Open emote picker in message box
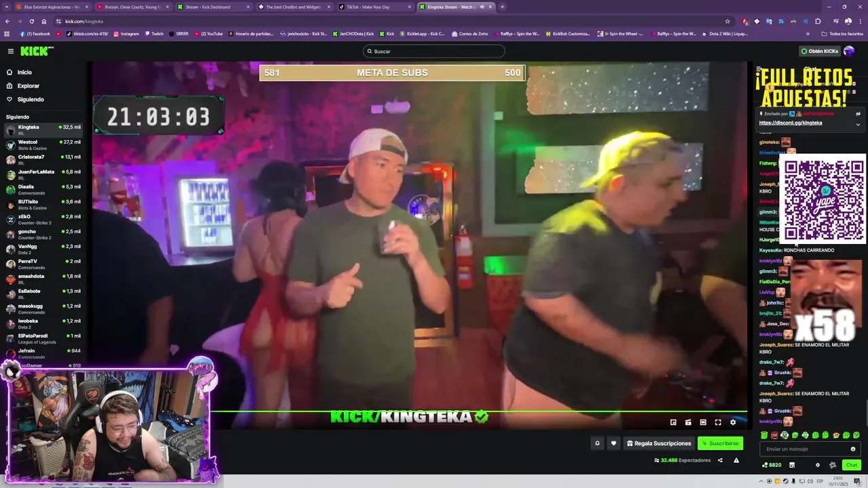Image resolution: width=868 pixels, height=488 pixels. pyautogui.click(x=853, y=449)
